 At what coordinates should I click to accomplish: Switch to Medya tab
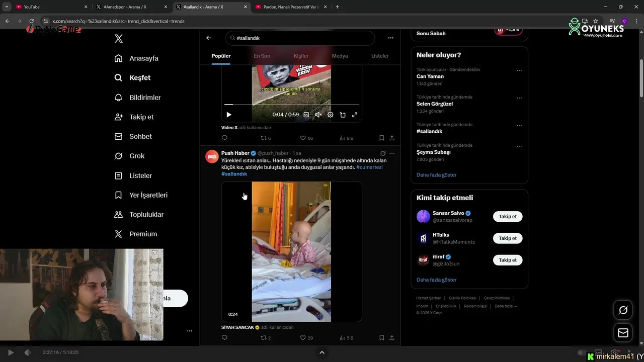point(340,56)
